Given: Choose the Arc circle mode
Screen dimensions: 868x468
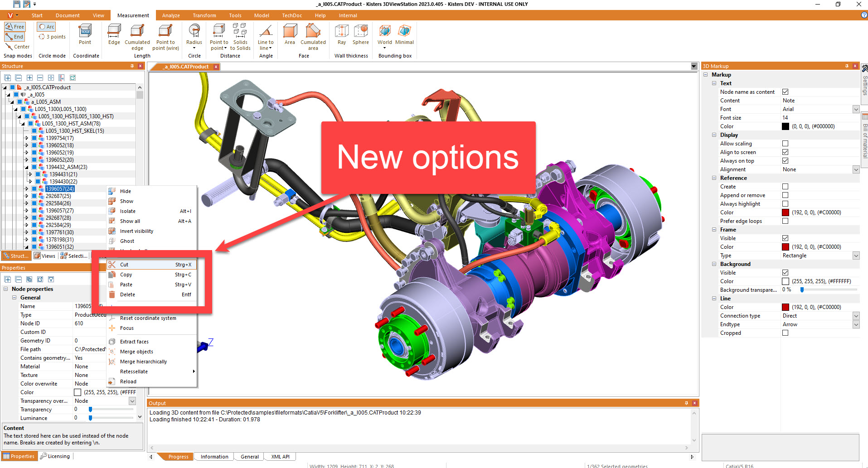Looking at the screenshot, I should [47, 27].
